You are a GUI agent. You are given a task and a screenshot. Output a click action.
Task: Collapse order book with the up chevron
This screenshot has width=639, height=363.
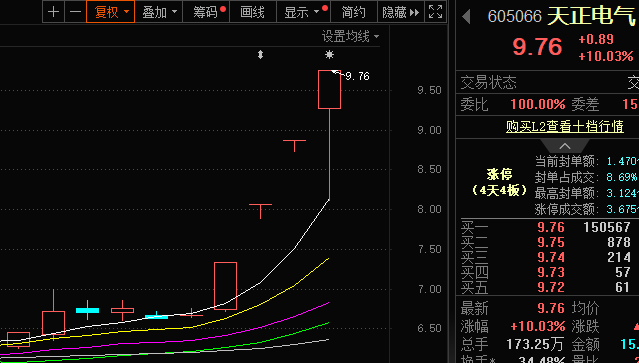pos(565,146)
